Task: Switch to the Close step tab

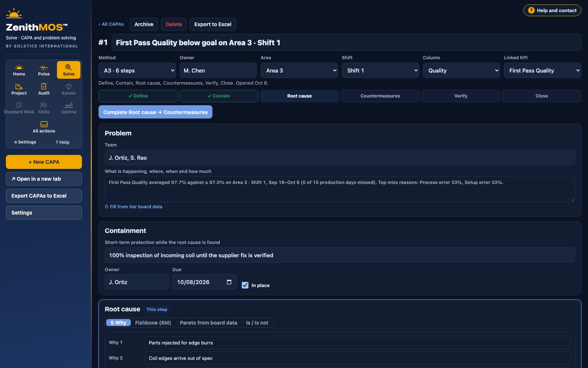Action: click(x=542, y=96)
